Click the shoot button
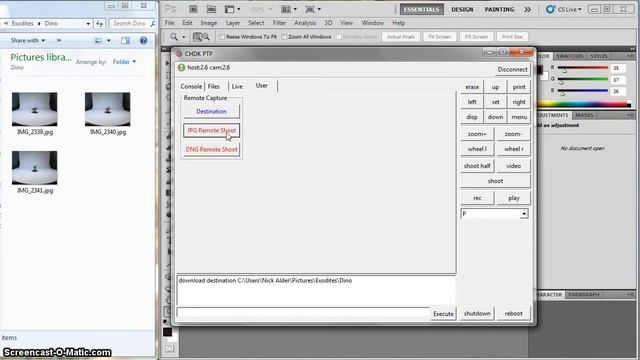This screenshot has width=640, height=360. click(495, 181)
